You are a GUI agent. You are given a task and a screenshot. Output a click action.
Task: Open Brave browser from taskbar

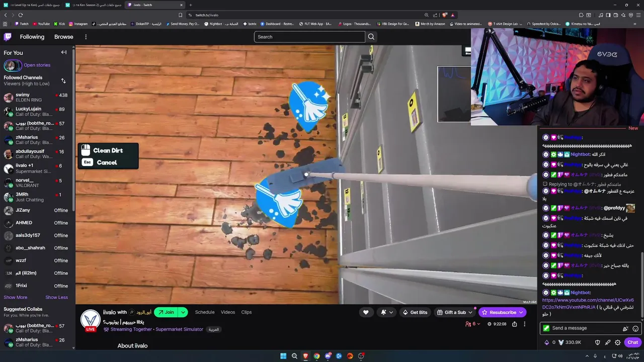(305, 356)
